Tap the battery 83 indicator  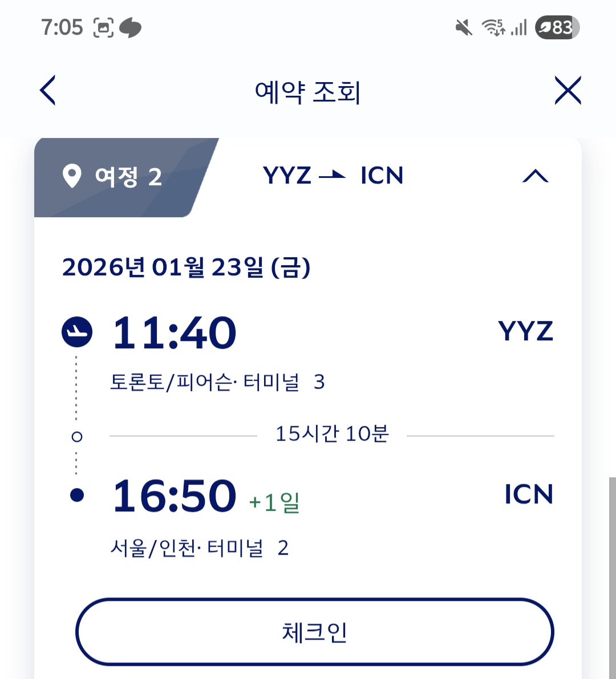(x=557, y=27)
